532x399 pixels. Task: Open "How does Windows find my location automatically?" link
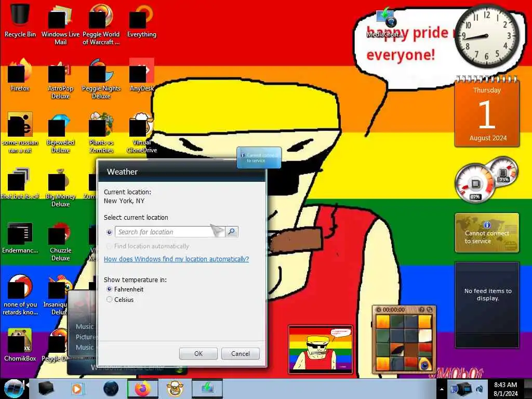[x=176, y=259]
